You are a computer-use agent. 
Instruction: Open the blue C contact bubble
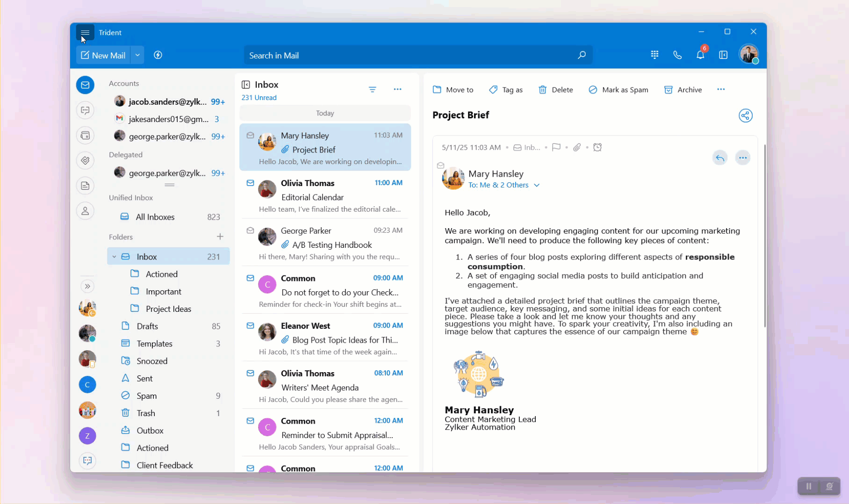pyautogui.click(x=87, y=385)
